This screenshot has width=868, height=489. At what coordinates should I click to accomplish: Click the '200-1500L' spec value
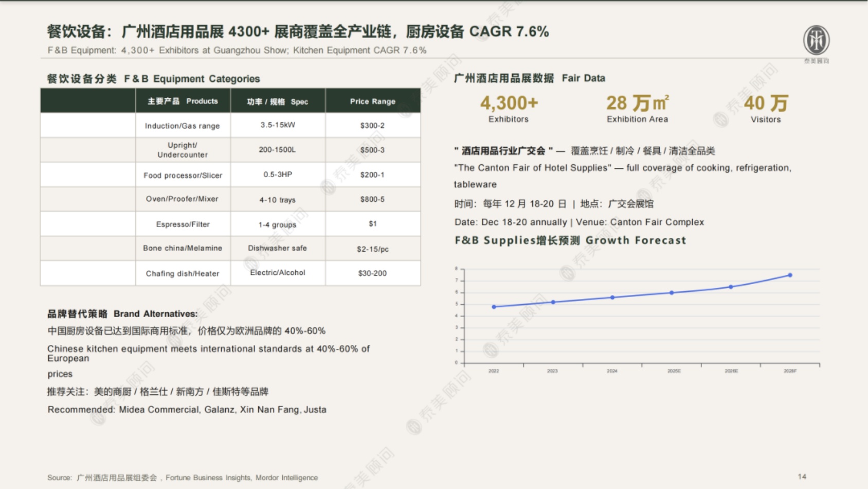coord(277,150)
